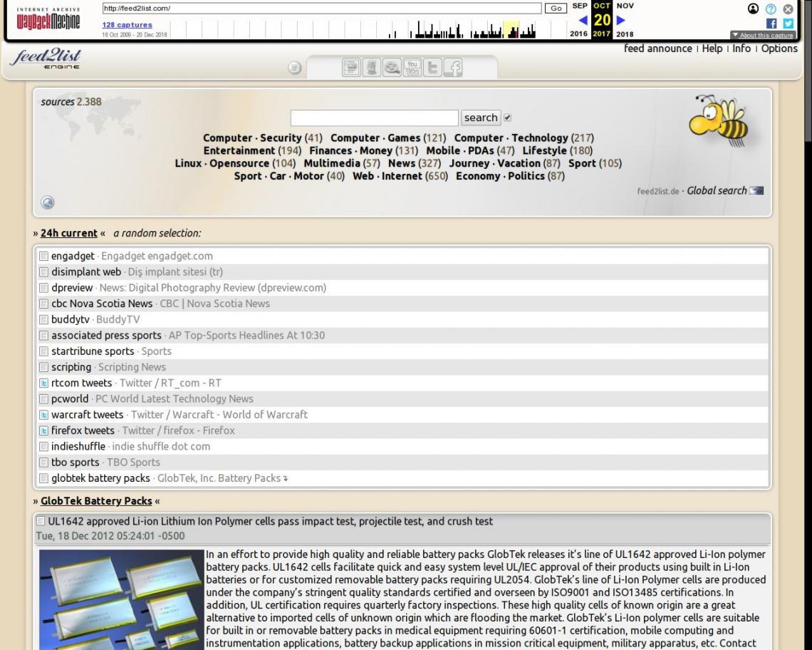
Task: Open the 24h current link
Action: [69, 233]
